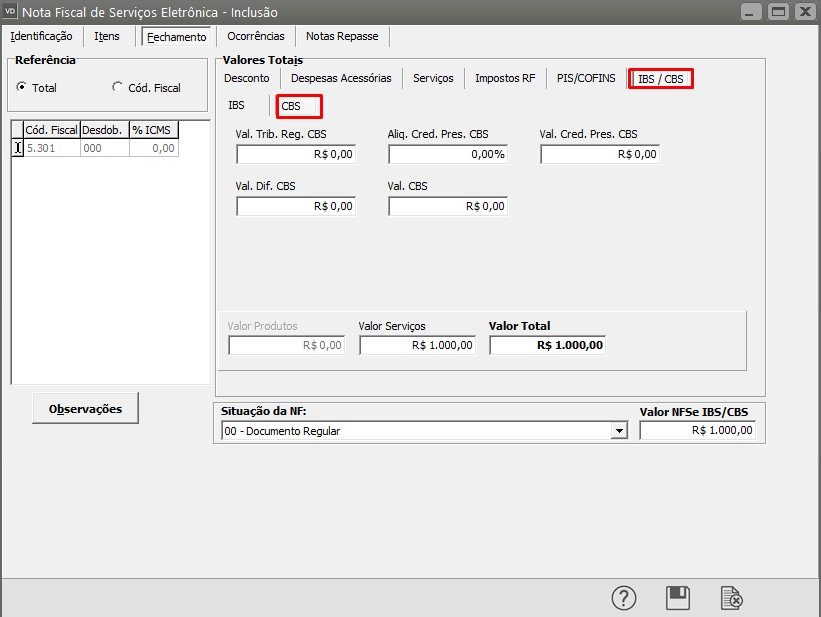Select the Cód. Fiscal radio button
The height and width of the screenshot is (617, 821).
coord(117,88)
